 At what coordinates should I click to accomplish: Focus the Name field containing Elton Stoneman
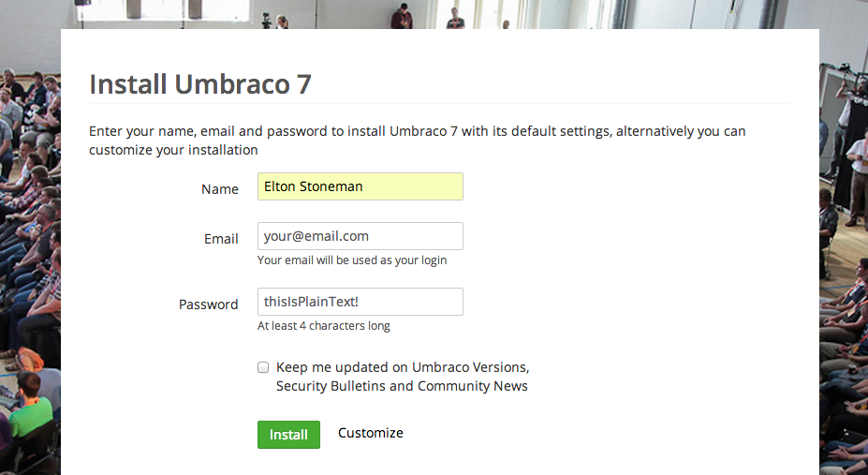click(x=360, y=186)
